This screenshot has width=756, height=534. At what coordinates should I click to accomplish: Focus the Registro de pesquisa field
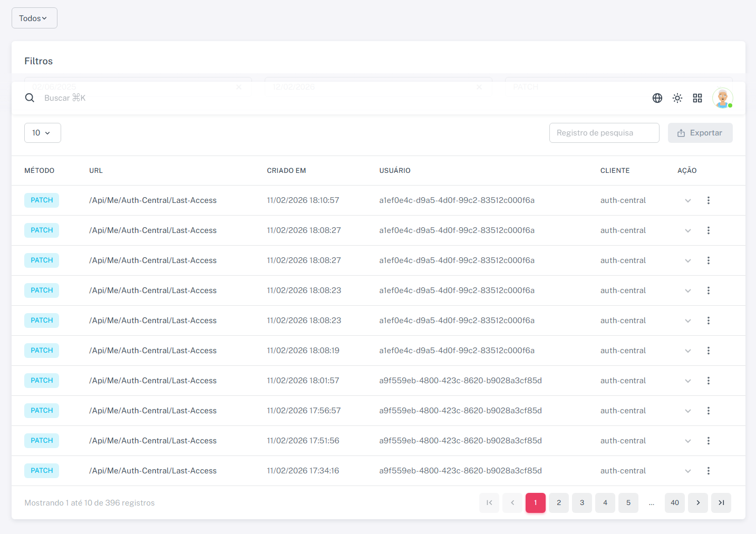tap(604, 133)
